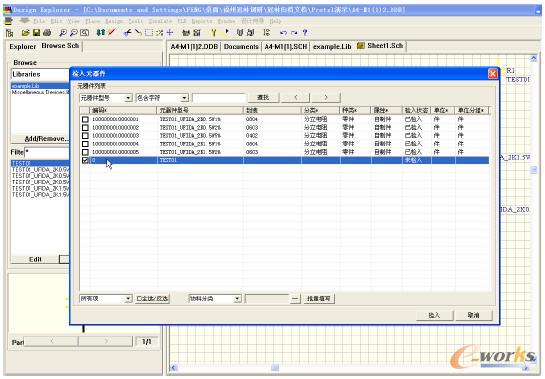The width and height of the screenshot is (545, 379).
Task: Save the document with floppy icon
Action: point(36,33)
